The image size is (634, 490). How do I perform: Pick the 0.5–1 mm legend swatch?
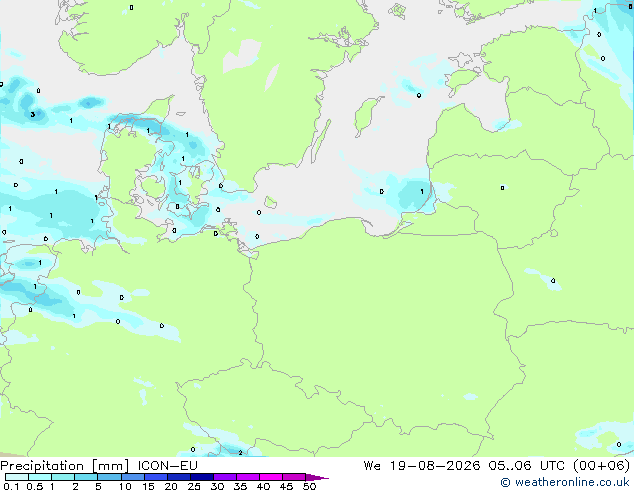tap(40, 477)
